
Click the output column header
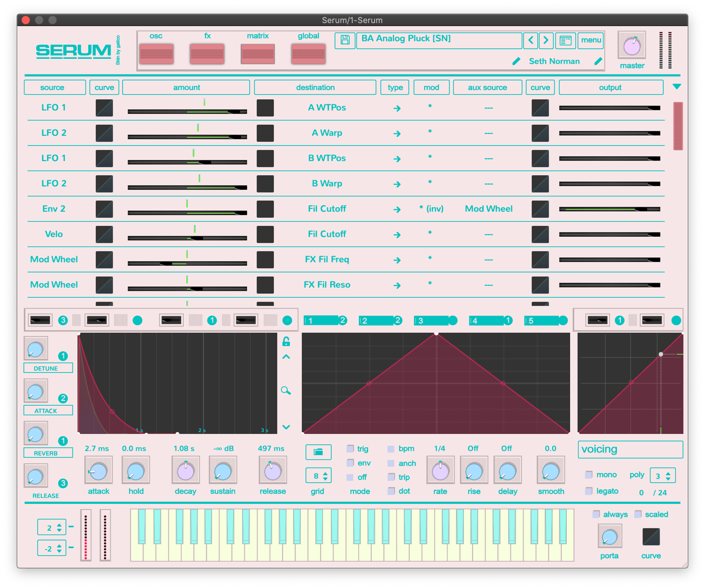click(x=611, y=87)
